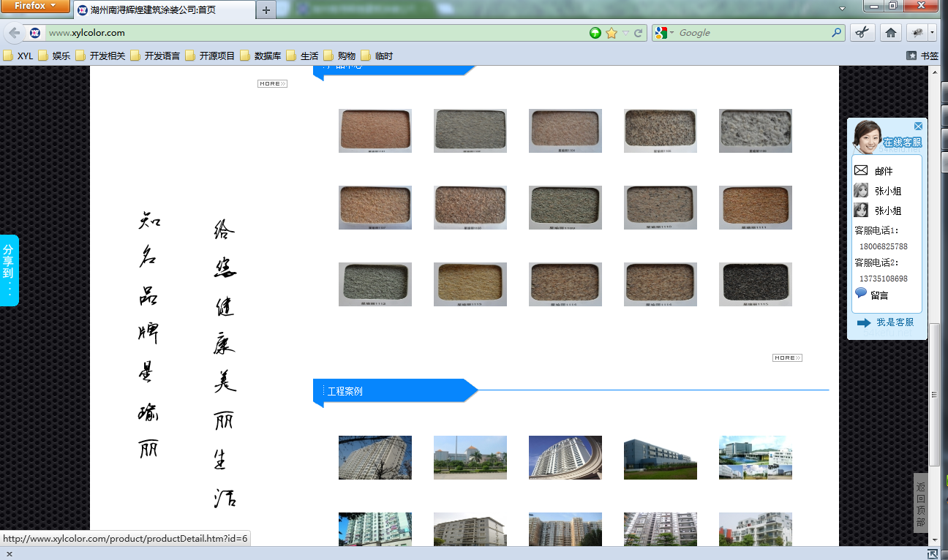
Task: Open the XYL bookmark folder
Action: click(x=18, y=56)
